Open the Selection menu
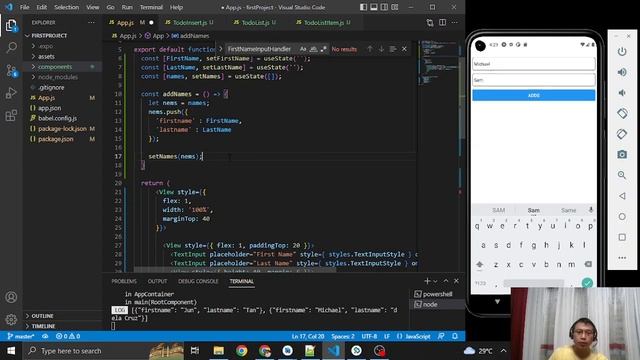The height and width of the screenshot is (360, 640). pos(66,7)
